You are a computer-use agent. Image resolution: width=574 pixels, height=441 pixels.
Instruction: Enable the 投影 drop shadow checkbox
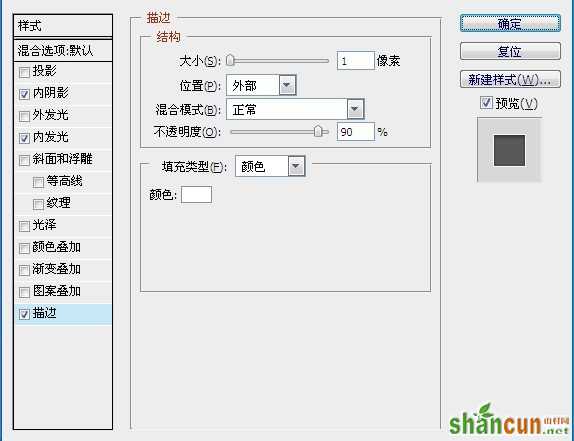pyautogui.click(x=24, y=72)
